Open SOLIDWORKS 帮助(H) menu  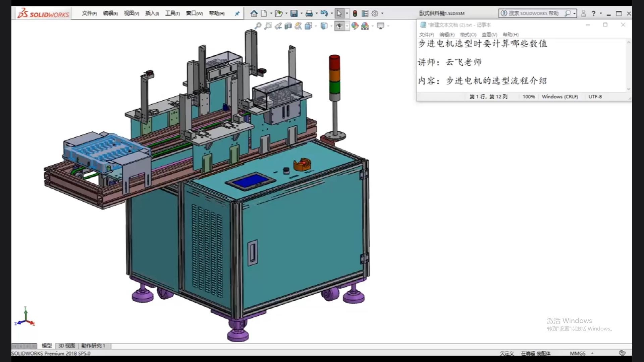pyautogui.click(x=217, y=13)
